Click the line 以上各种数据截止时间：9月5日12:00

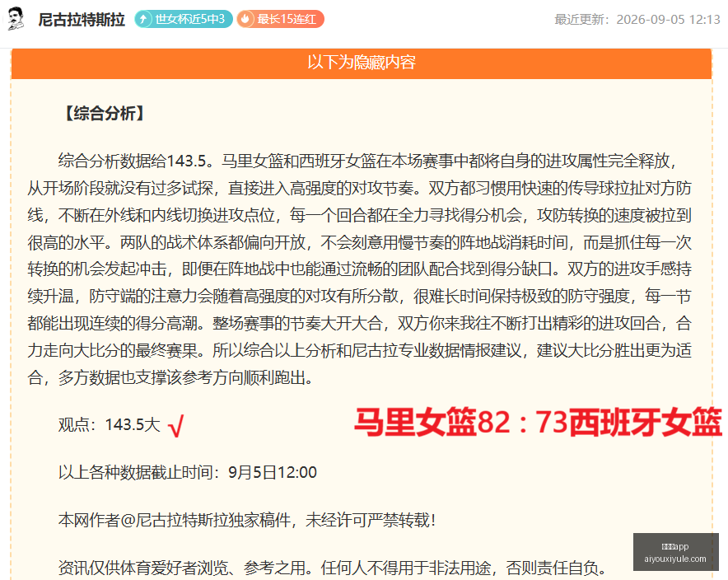click(x=188, y=472)
